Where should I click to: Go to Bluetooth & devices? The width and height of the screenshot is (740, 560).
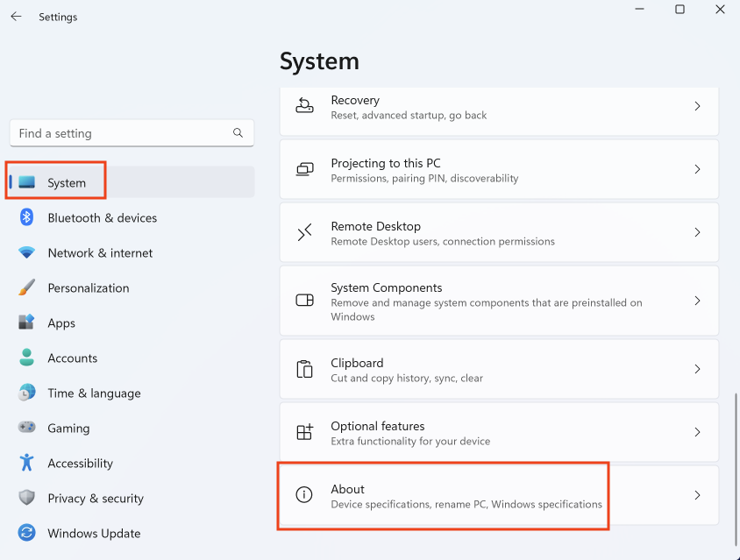pyautogui.click(x=132, y=217)
